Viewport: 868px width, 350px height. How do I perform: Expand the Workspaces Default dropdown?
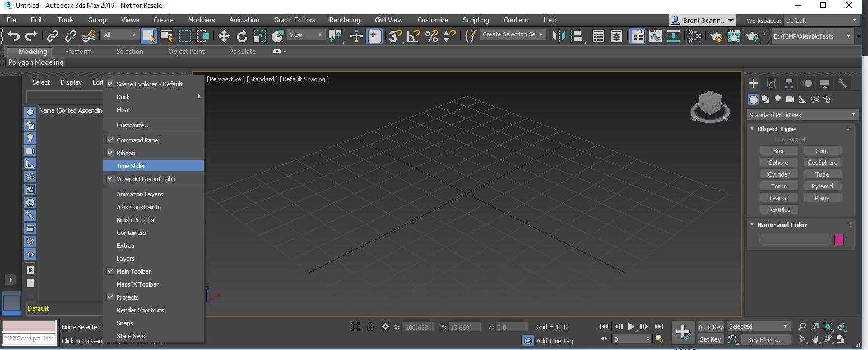[x=821, y=21]
